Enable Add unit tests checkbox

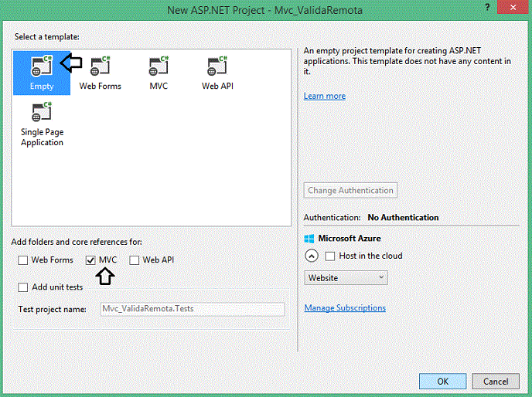click(22, 287)
